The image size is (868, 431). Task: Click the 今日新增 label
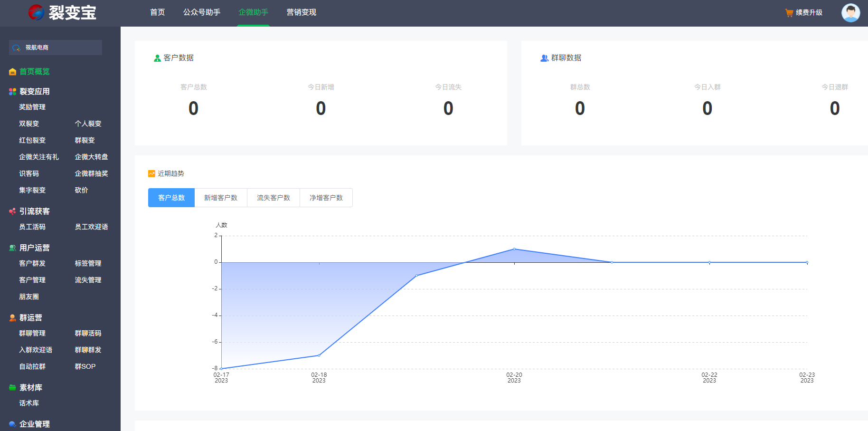pos(321,87)
